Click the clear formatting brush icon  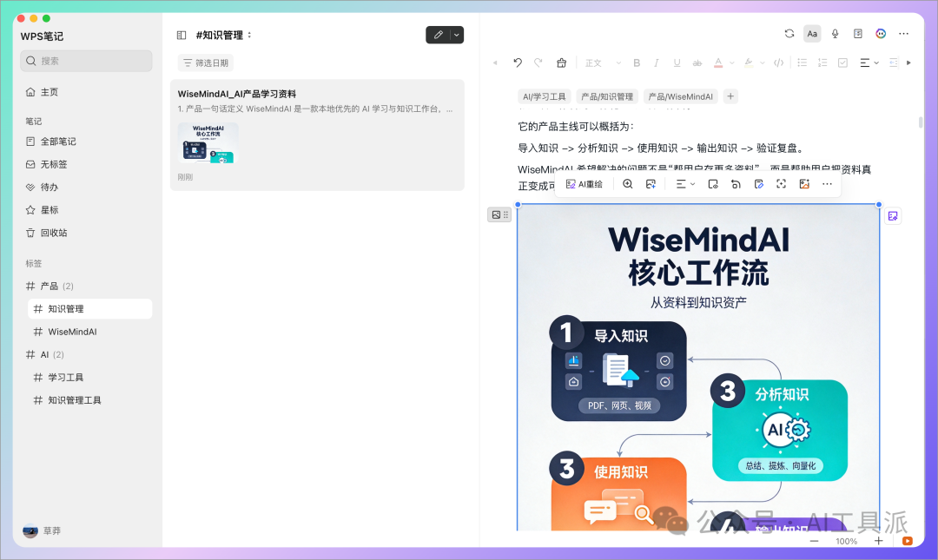pos(561,63)
